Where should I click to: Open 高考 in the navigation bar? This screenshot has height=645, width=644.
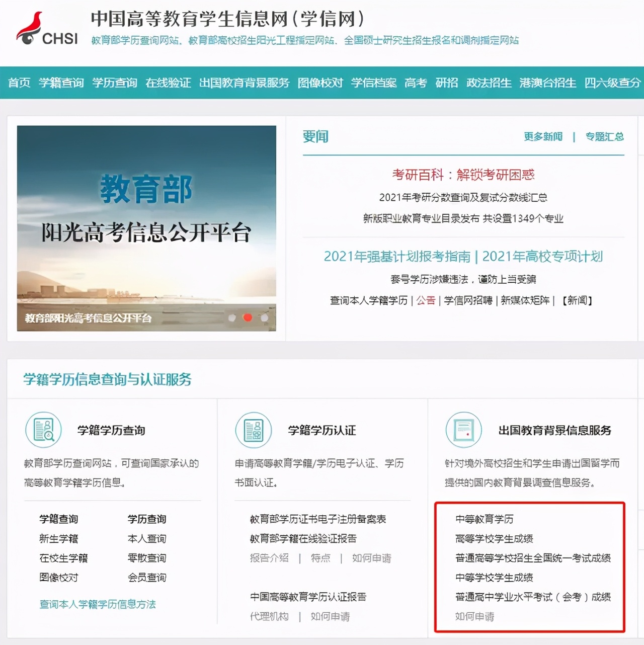coord(414,83)
